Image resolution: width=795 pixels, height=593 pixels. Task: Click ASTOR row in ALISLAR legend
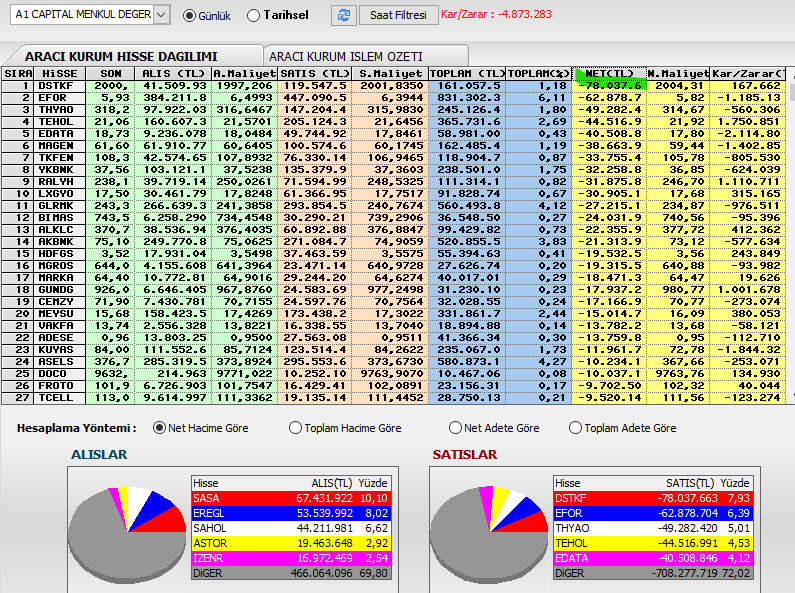pyautogui.click(x=291, y=543)
